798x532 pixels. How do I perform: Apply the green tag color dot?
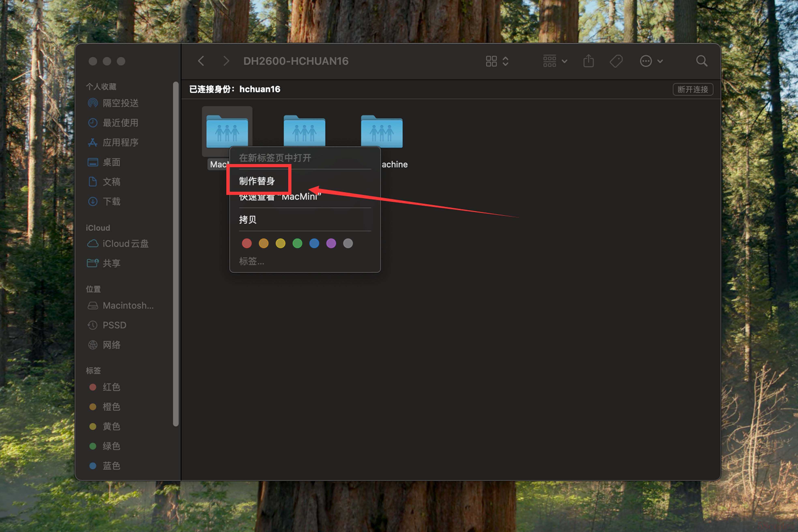297,243
